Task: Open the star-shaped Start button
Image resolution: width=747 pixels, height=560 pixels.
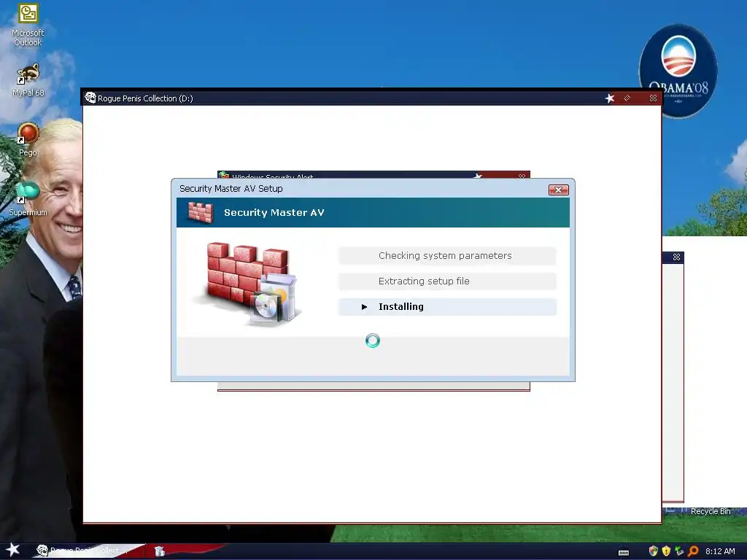Action: [13, 550]
